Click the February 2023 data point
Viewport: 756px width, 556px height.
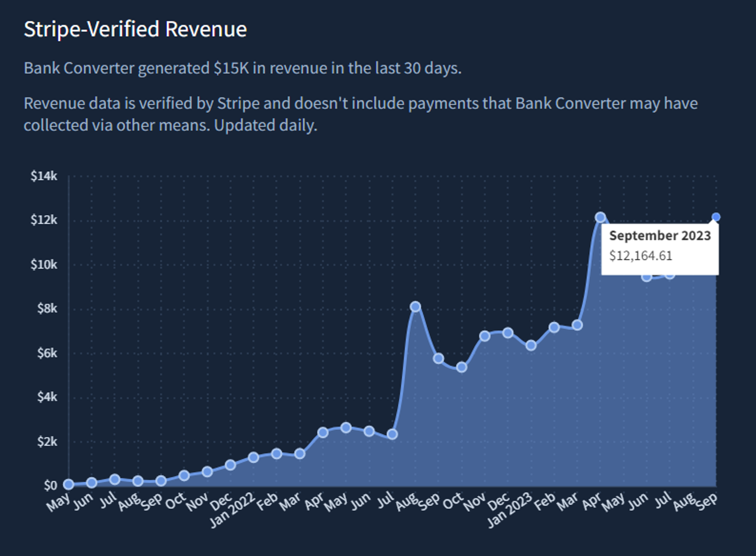click(x=554, y=327)
